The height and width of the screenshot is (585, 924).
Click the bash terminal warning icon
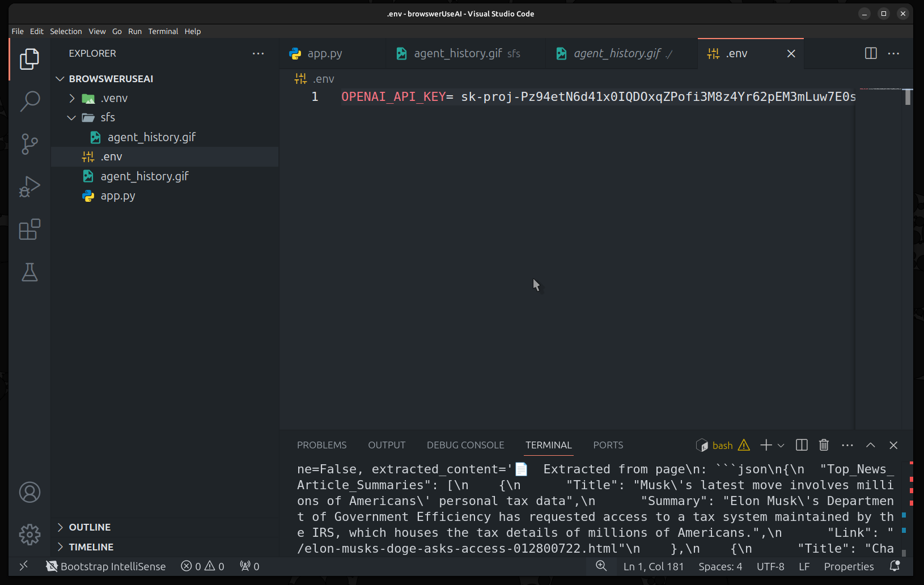coord(744,445)
